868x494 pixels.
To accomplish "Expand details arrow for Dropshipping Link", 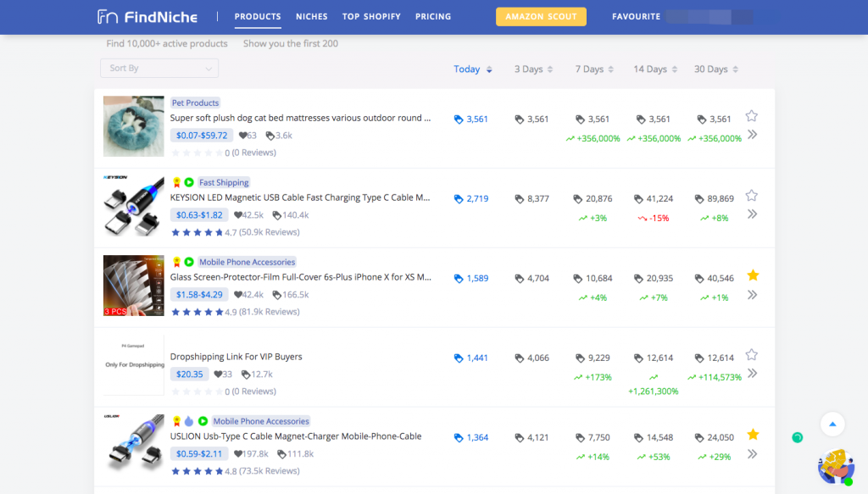I will pos(752,374).
